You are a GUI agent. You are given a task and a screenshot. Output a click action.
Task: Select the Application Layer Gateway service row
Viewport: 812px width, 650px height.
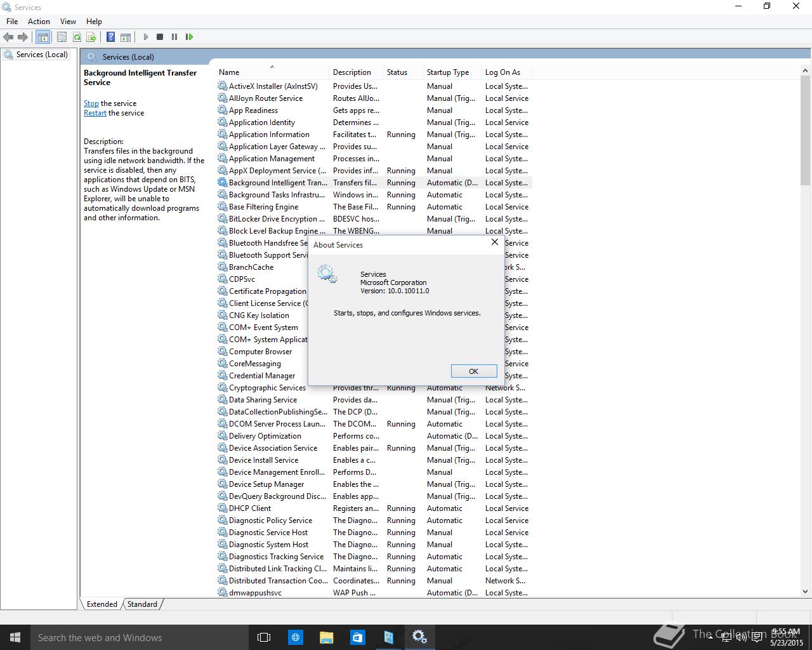(x=374, y=147)
